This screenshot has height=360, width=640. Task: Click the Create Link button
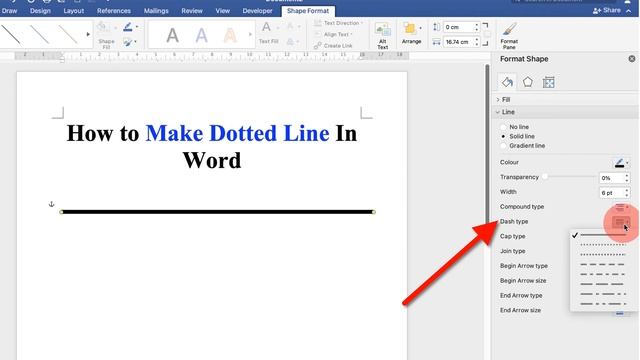tap(333, 46)
